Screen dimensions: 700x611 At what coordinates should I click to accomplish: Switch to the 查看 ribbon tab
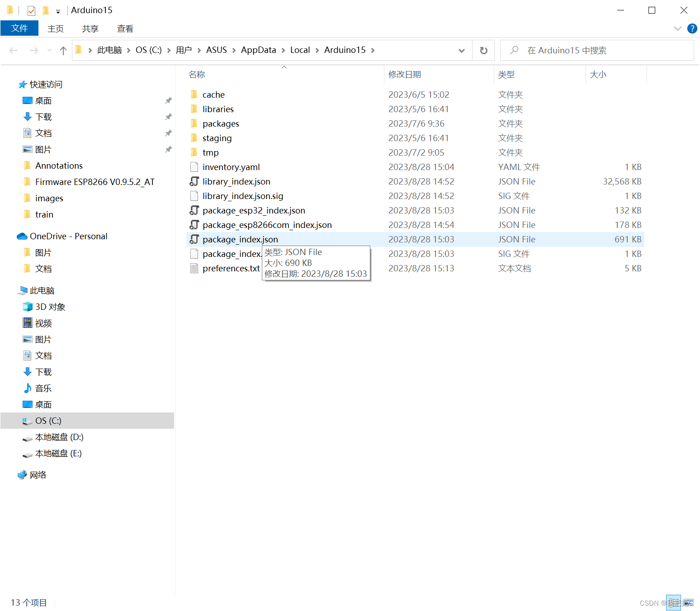(125, 28)
